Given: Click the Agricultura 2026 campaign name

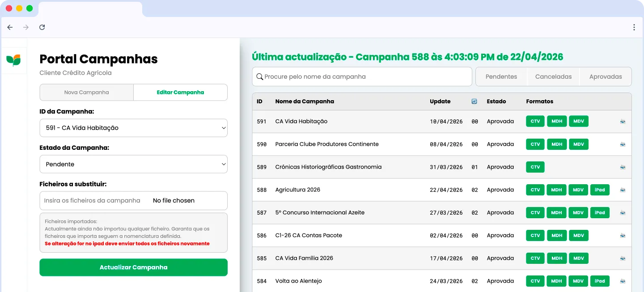Looking at the screenshot, I should [298, 190].
